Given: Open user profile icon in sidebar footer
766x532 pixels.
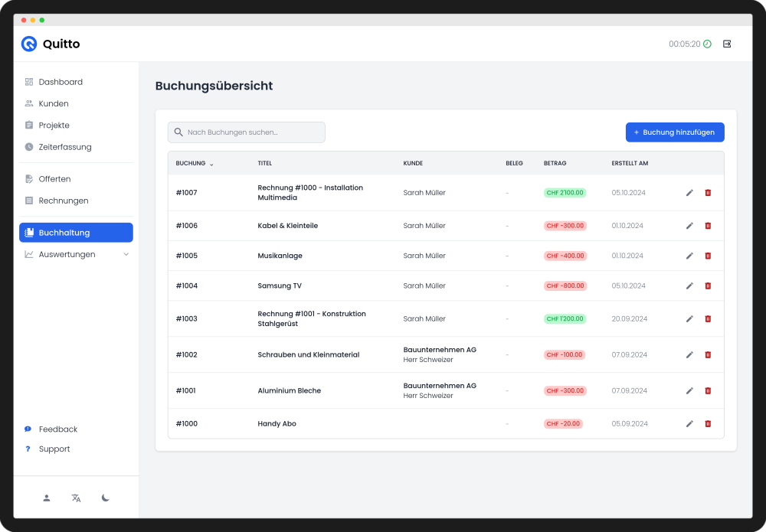Looking at the screenshot, I should tap(47, 498).
